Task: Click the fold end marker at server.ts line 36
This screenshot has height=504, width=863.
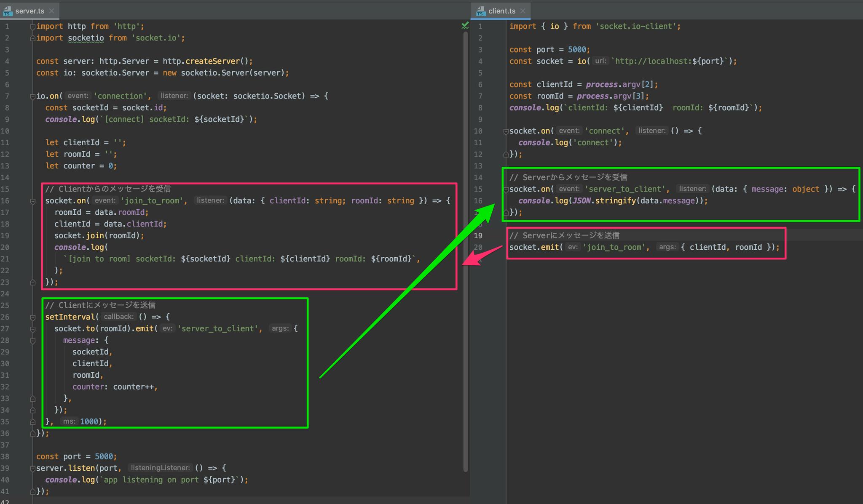Action: (x=32, y=433)
